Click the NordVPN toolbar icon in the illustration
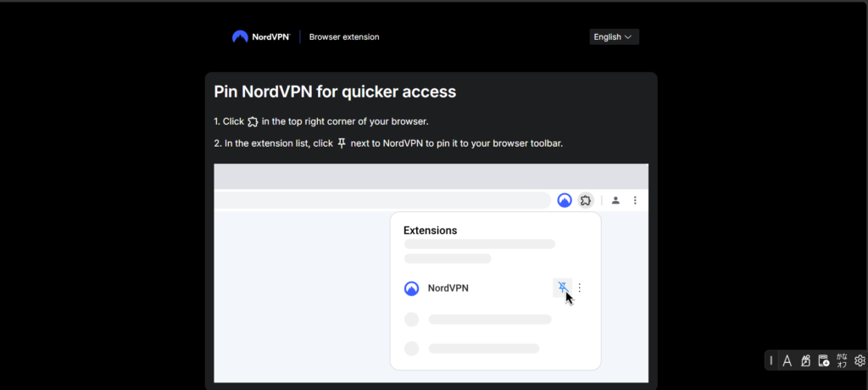The image size is (868, 390). point(564,200)
